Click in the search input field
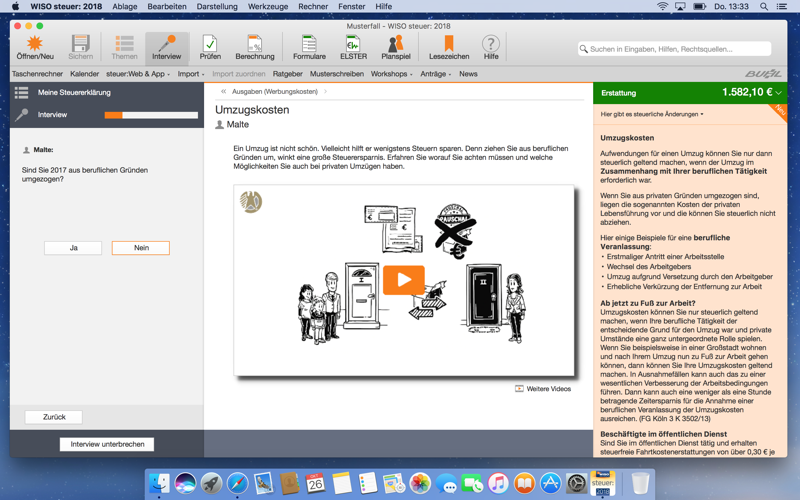800x500 pixels. (x=678, y=48)
